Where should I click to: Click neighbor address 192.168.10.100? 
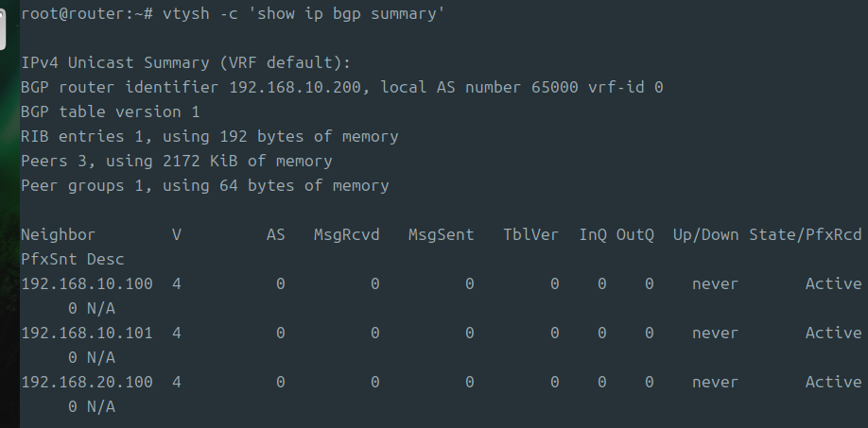coord(87,284)
